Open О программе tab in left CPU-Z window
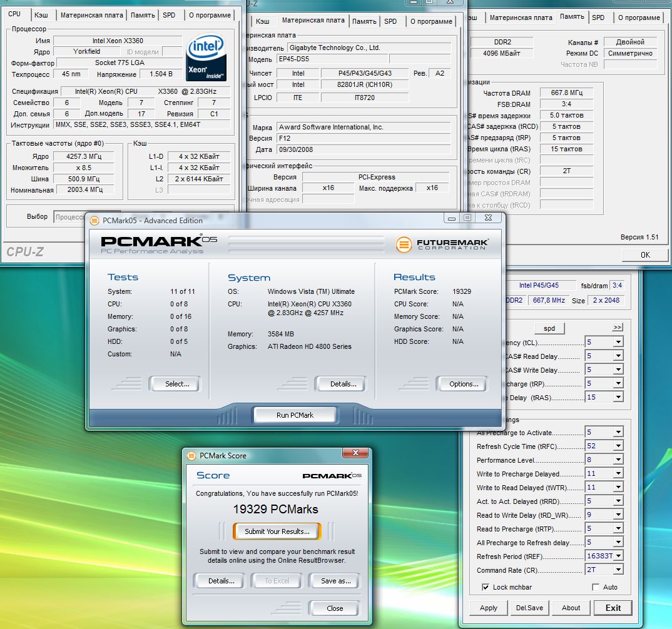This screenshot has height=629, width=672. [210, 15]
